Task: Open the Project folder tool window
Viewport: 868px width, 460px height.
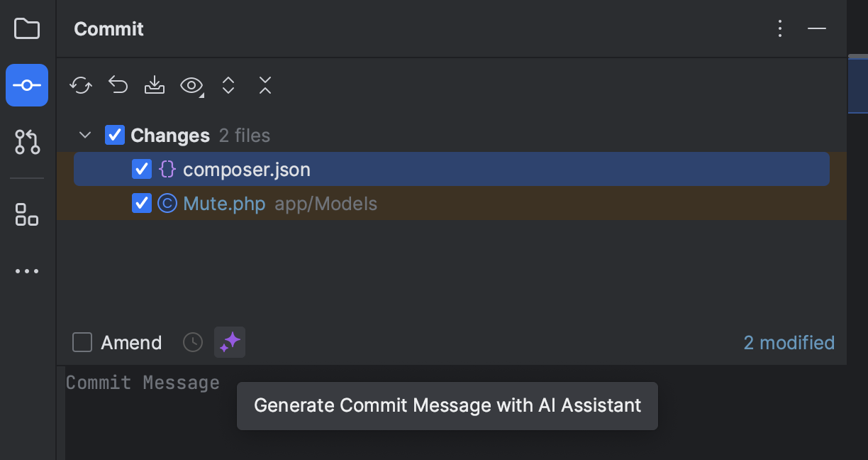Action: pos(27,28)
